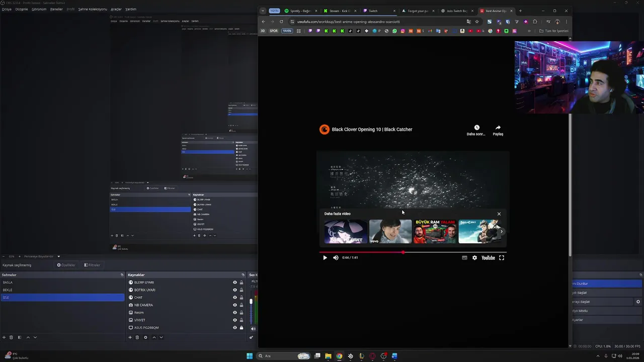
Task: Switch to the Spotify tab
Action: click(300, 11)
